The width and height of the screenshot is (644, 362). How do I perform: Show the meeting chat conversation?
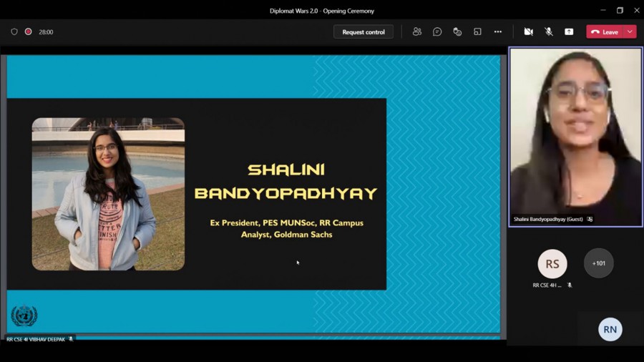coord(437,31)
